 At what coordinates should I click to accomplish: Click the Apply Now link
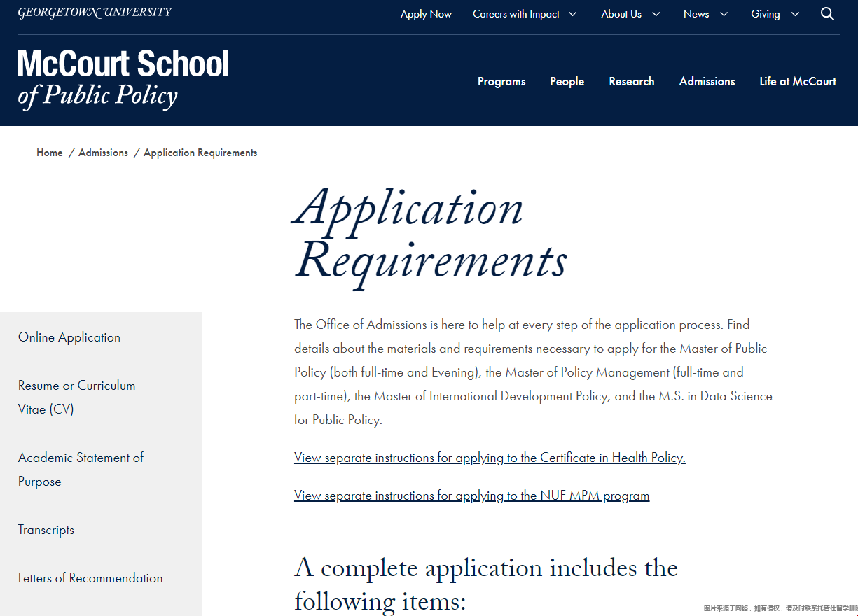coord(426,14)
